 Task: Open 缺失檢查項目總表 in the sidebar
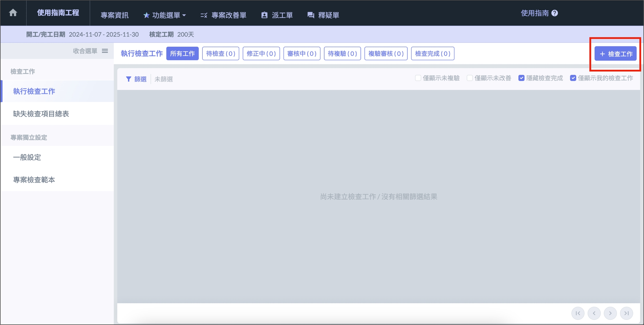41,114
